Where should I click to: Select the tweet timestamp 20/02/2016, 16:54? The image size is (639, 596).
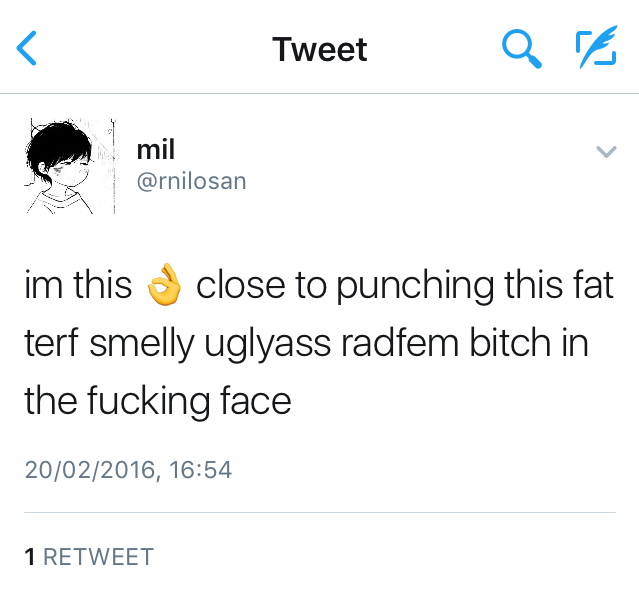[128, 470]
